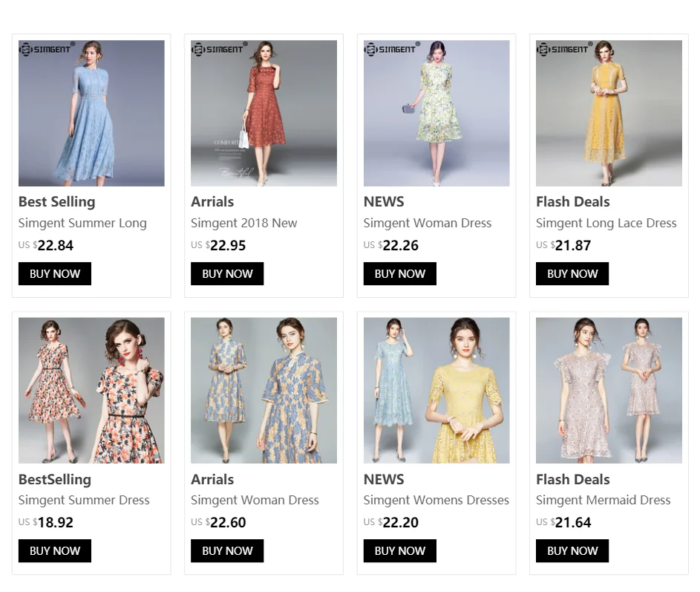Click the 'Arrials' heading above Simgent 2018 New
Viewport: 700px width, 592px height.
tap(212, 202)
